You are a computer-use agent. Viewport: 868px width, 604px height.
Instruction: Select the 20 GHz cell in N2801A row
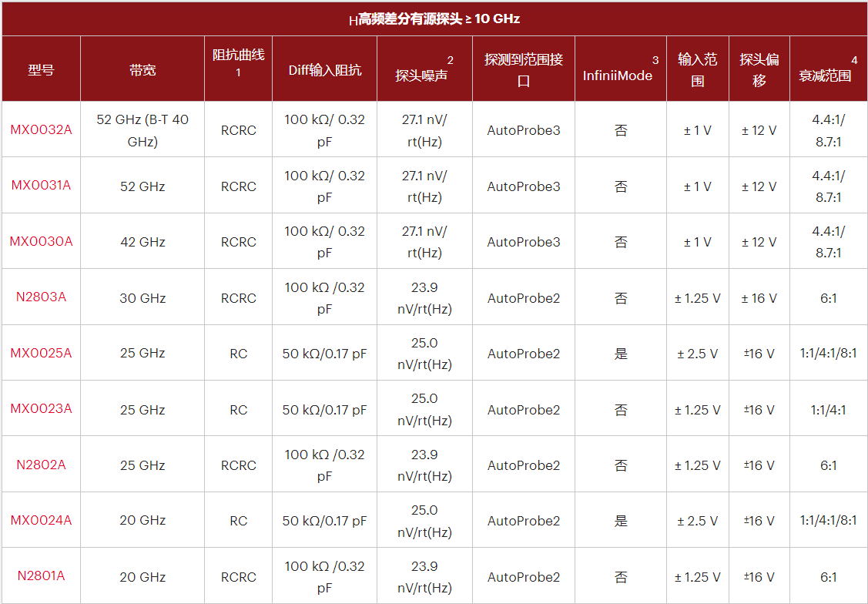[142, 577]
